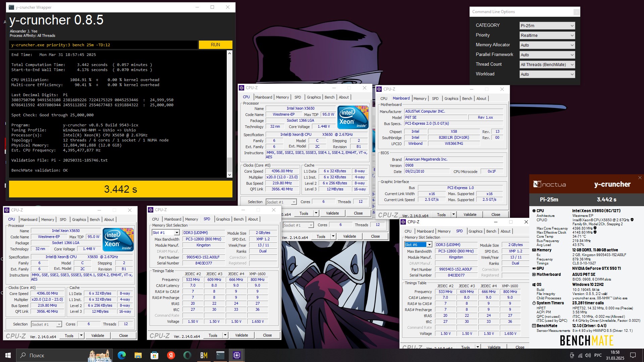The image size is (644, 362).
Task: Click the city picture in taskbar search
Action: (100, 355)
